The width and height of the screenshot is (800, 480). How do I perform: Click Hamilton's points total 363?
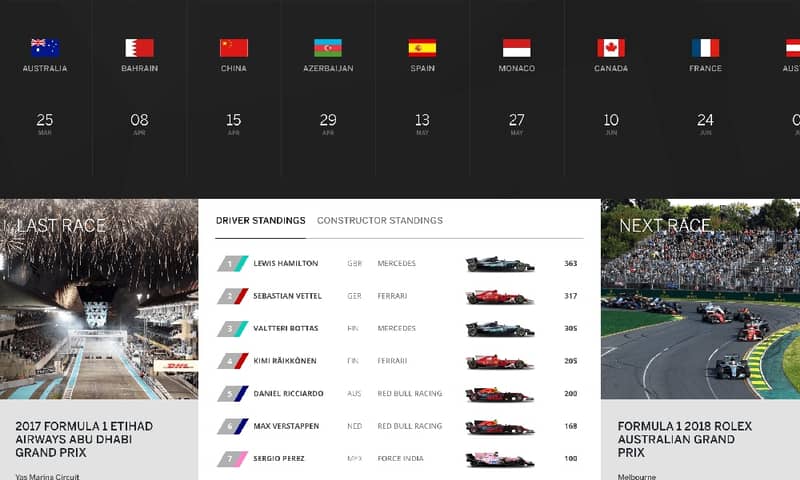pos(570,263)
